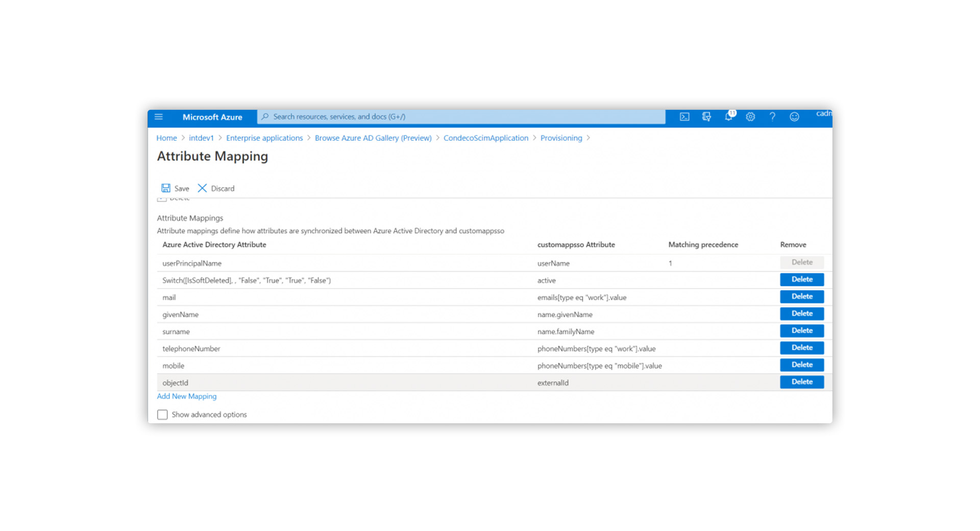Click the search magnifier icon
This screenshot has width=980, height=531.
pos(265,116)
